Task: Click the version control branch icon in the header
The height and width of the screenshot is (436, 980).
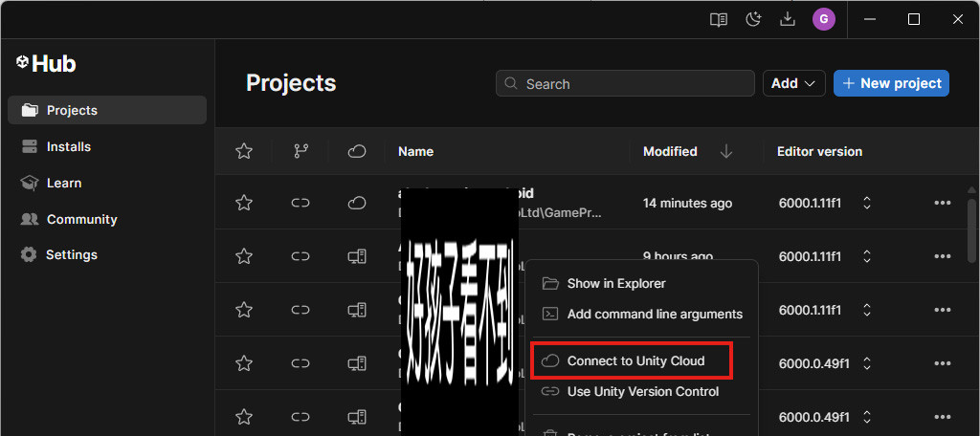Action: tap(301, 151)
